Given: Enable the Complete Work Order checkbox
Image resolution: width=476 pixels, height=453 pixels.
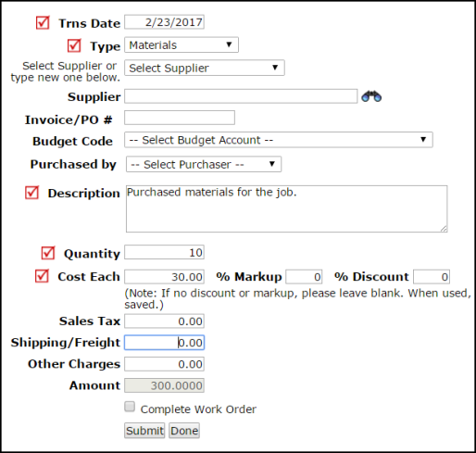Looking at the screenshot, I should click(x=130, y=407).
